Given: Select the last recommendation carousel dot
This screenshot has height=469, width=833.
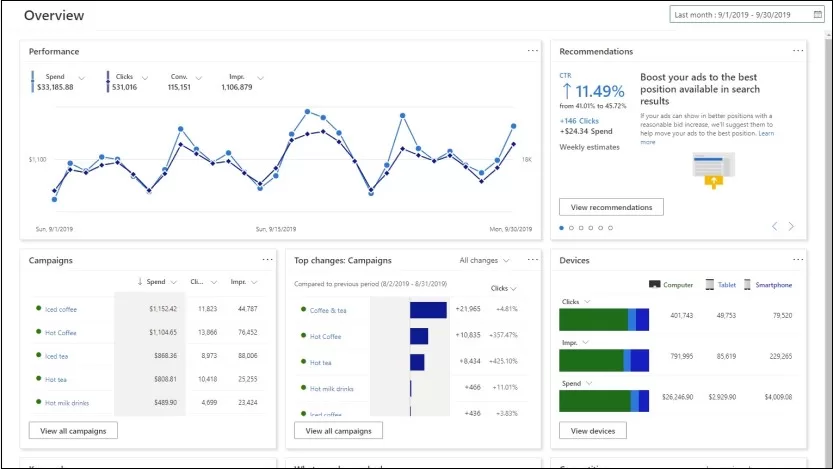Looking at the screenshot, I should tap(610, 228).
